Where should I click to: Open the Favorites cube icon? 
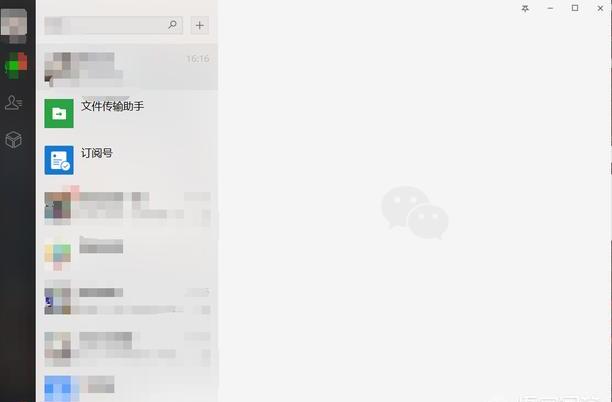tap(14, 139)
